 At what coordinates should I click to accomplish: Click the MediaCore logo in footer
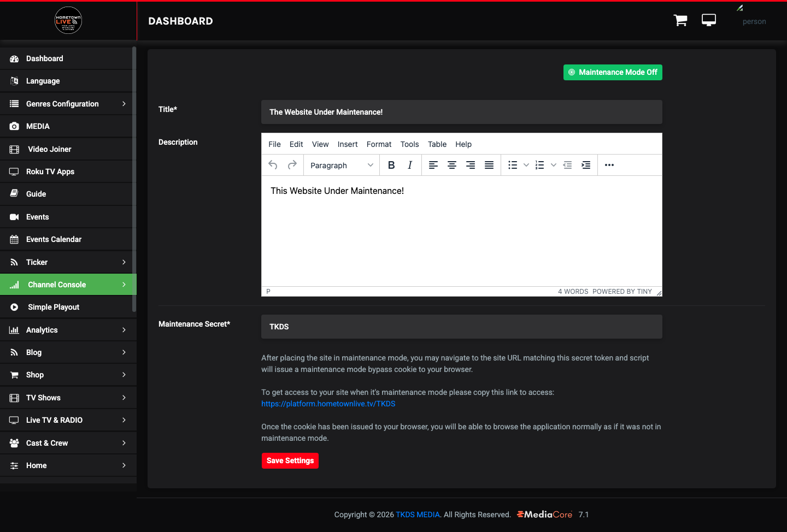click(x=544, y=515)
